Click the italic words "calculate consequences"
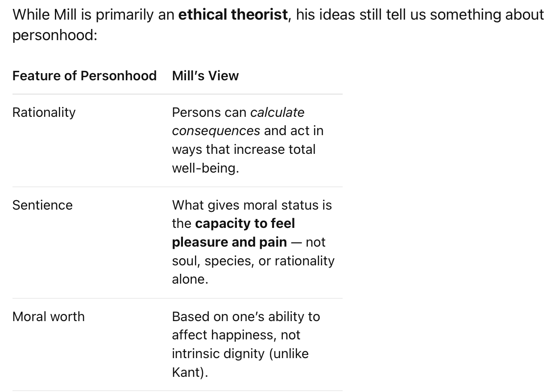Viewport: 551px width, 392px height. tap(238, 121)
